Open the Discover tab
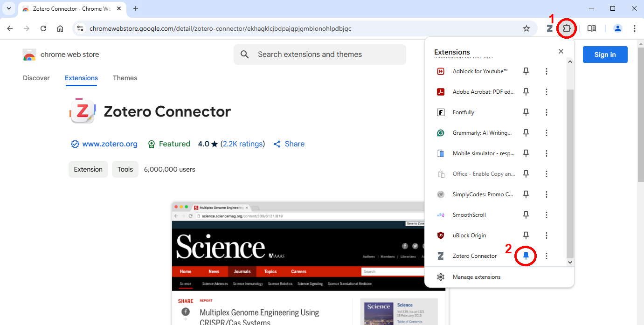This screenshot has width=644, height=325. [x=36, y=78]
